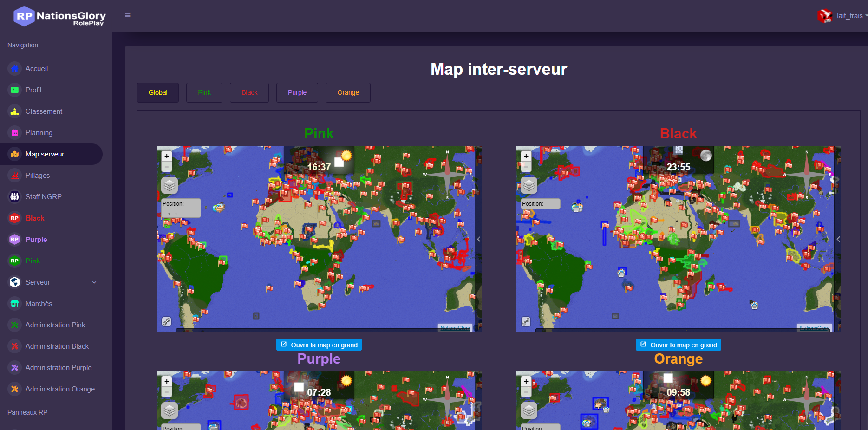Click the Orange map title heading
Screen dimensions: 868x430
[x=679, y=359]
